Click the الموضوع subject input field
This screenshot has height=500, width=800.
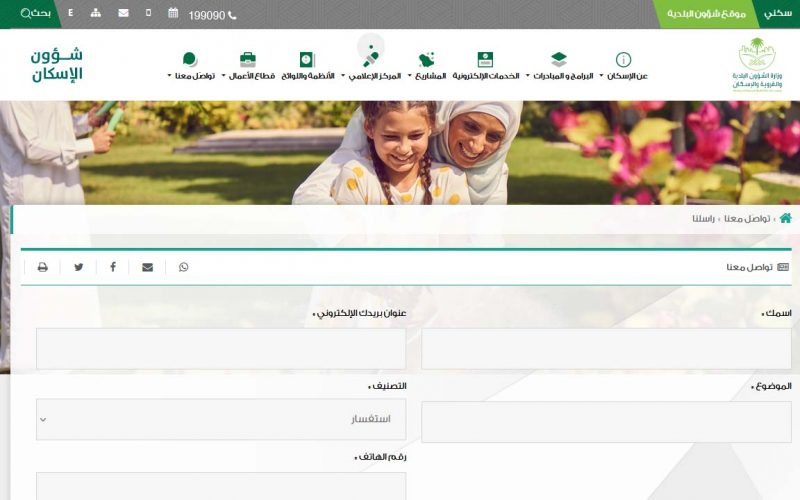tap(606, 421)
